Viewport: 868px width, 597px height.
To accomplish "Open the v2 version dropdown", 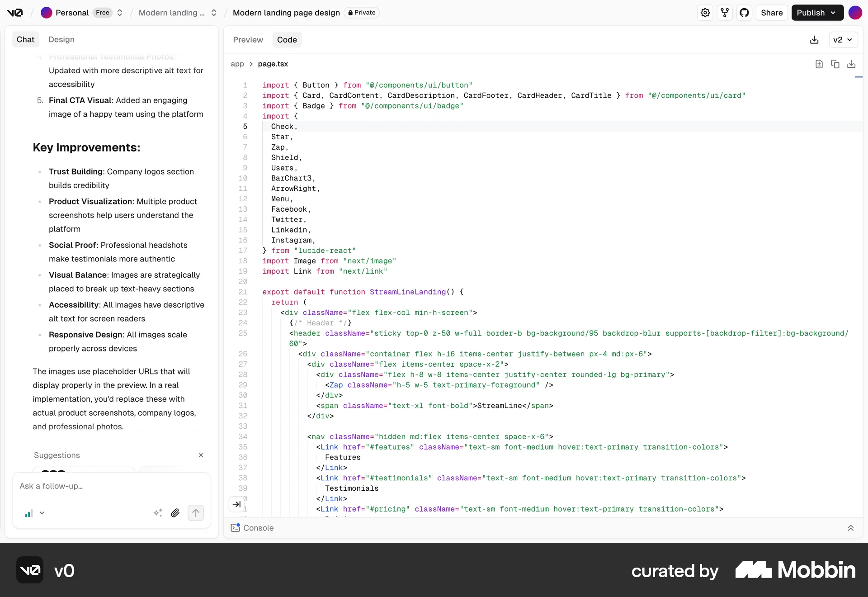I will pyautogui.click(x=844, y=40).
